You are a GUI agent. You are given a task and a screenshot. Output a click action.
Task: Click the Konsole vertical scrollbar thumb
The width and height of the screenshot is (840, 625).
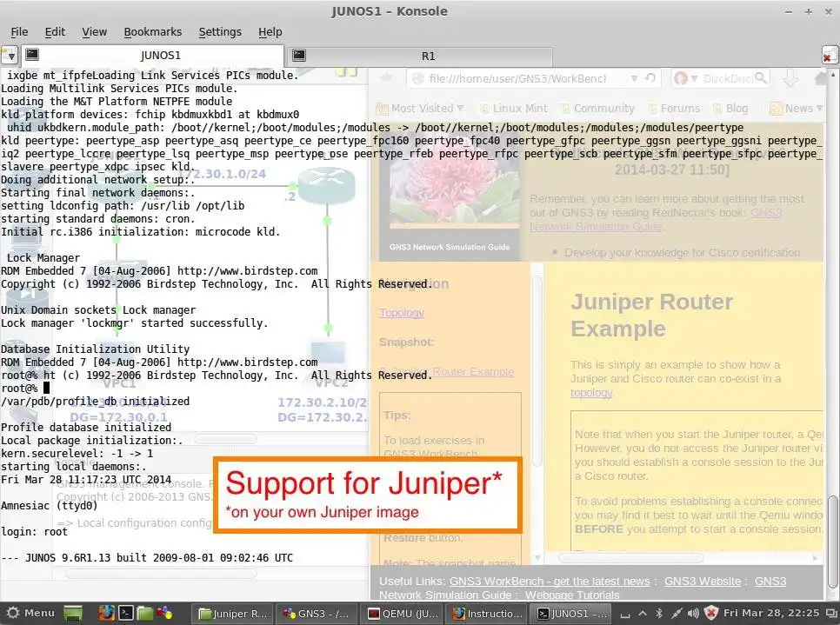pos(832,541)
